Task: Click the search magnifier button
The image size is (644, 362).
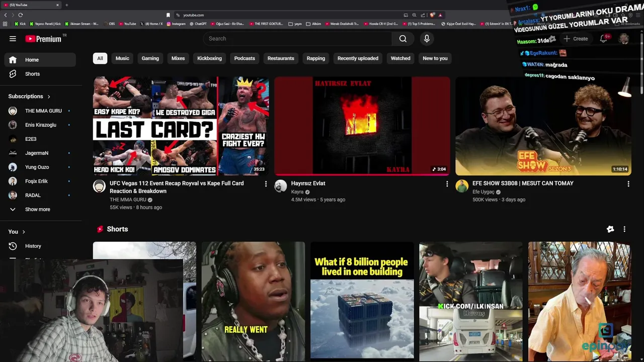Action: point(403,39)
